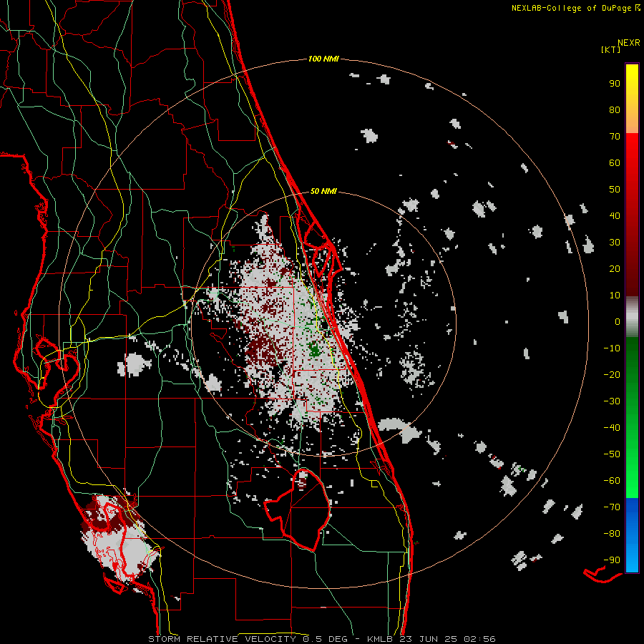Click the -10 value on the velocity scale
Screen dimensions: 644x644
[612, 348]
